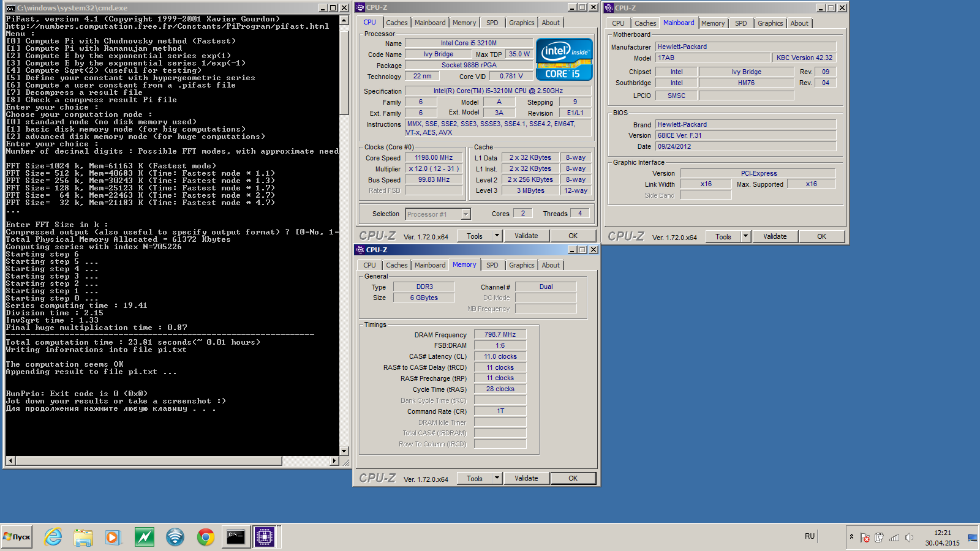Click the RU language indicator

pyautogui.click(x=810, y=536)
